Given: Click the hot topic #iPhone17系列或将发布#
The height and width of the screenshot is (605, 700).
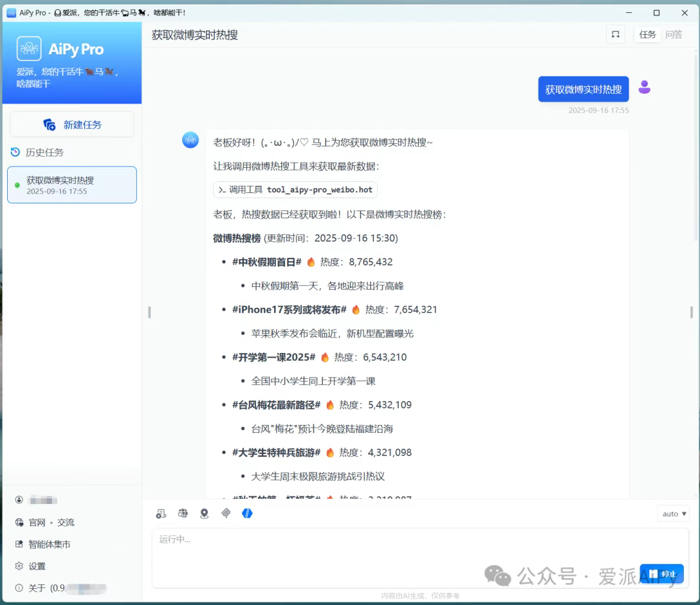Looking at the screenshot, I should pos(289,310).
